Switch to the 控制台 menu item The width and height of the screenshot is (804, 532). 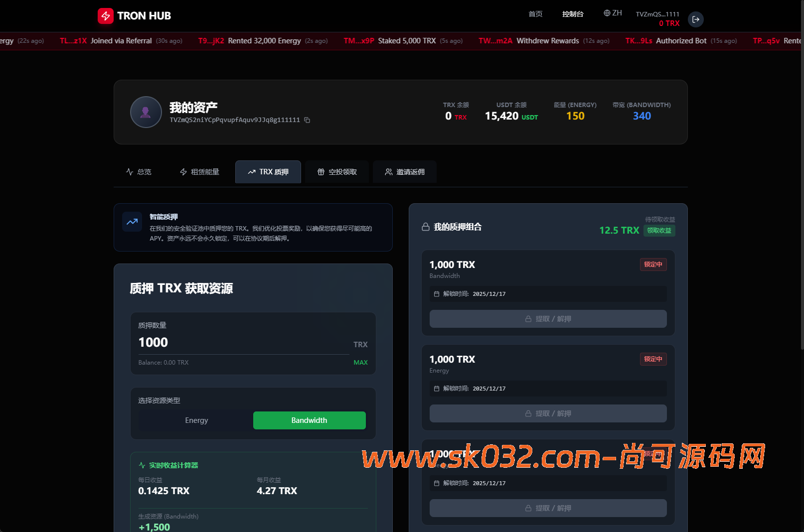coord(572,14)
